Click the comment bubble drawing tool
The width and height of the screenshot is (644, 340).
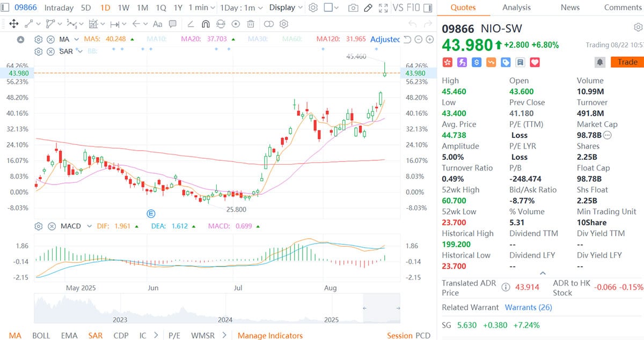(173, 24)
